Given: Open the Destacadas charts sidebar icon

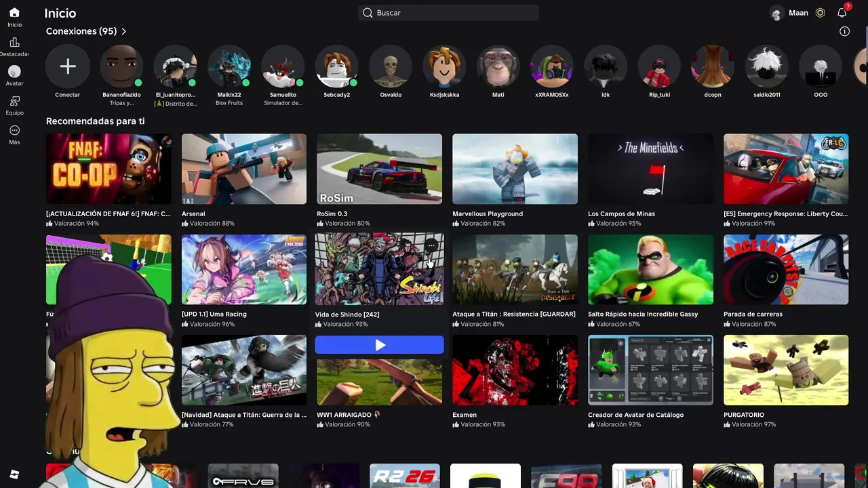Looking at the screenshot, I should 14,43.
